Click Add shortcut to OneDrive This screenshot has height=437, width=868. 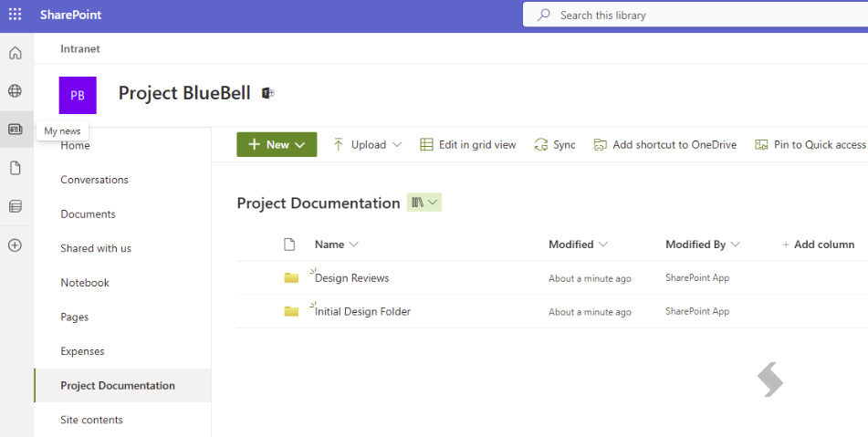(664, 145)
